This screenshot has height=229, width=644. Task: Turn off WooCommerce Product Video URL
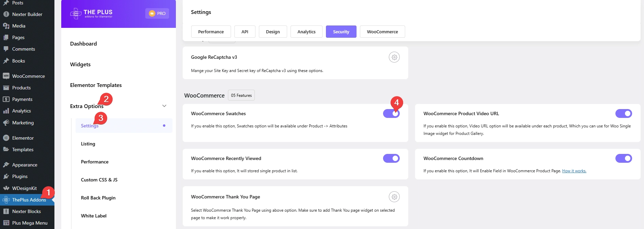(623, 113)
